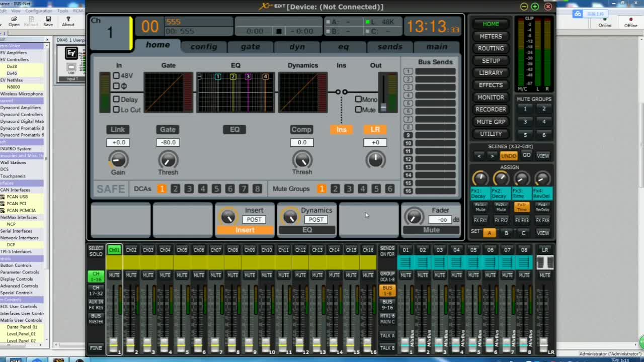
Task: Toggle Mute Group 1 on home tab
Action: pos(321,189)
